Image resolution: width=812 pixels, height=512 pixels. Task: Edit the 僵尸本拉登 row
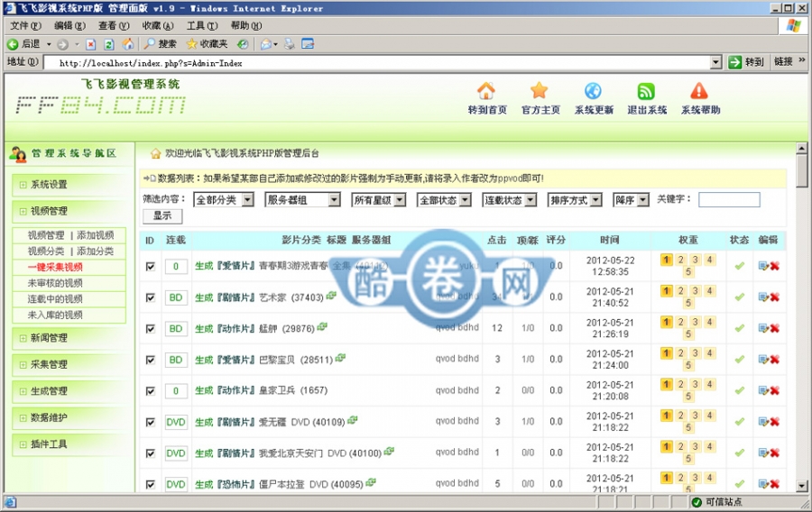[x=763, y=484]
